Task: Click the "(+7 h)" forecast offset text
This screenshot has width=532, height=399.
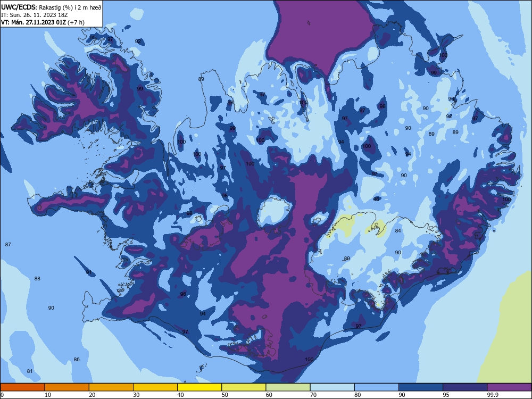Action: [76, 23]
